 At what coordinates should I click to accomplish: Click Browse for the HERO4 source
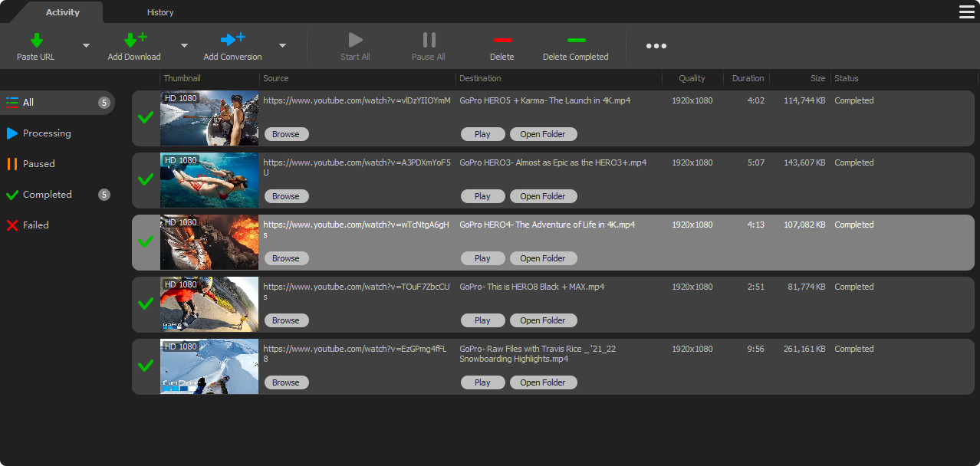286,258
